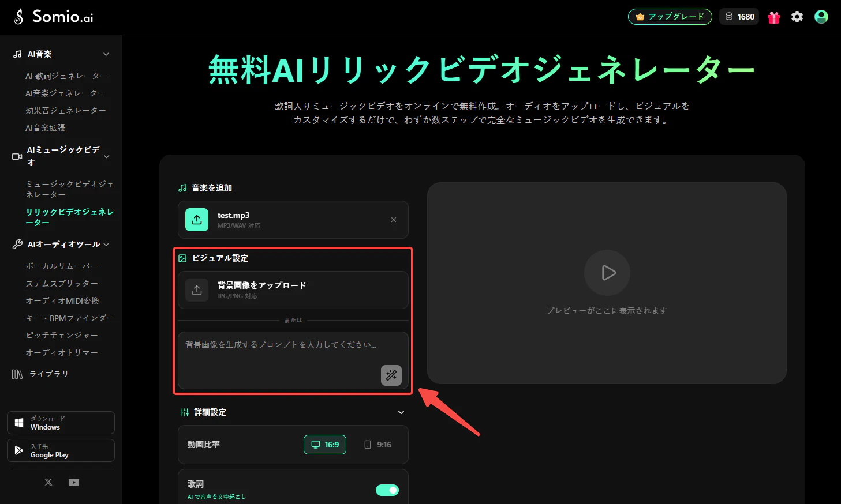Open the X social icon
The height and width of the screenshot is (504, 841).
click(48, 482)
